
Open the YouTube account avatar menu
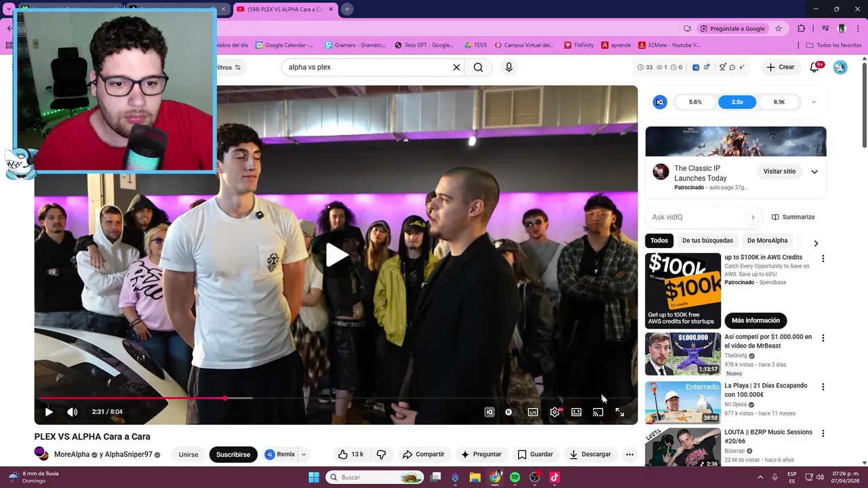point(840,67)
